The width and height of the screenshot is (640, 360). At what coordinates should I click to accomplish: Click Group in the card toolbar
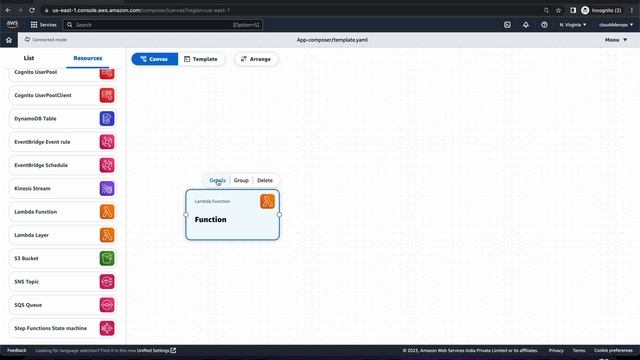(241, 180)
